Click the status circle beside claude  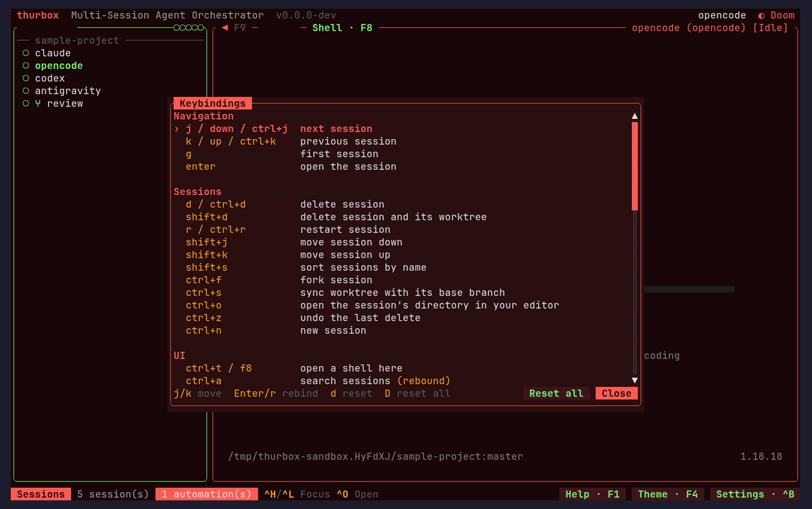coord(25,53)
